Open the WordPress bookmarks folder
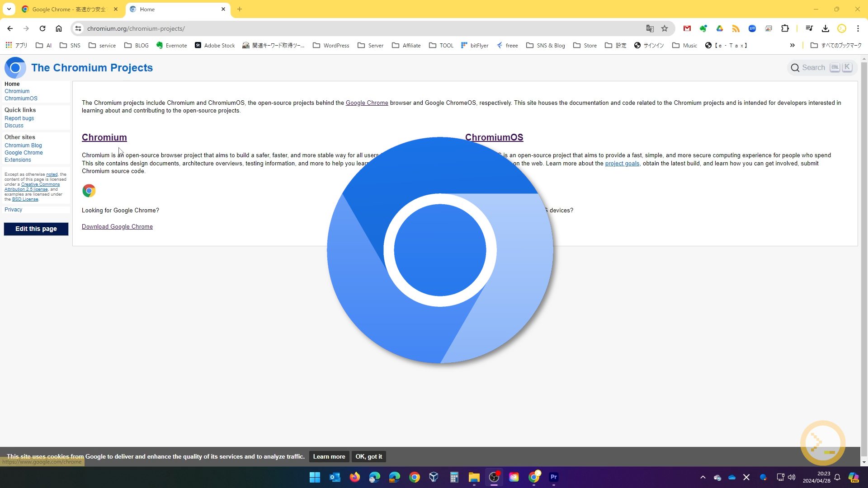868x488 pixels. pyautogui.click(x=331, y=45)
